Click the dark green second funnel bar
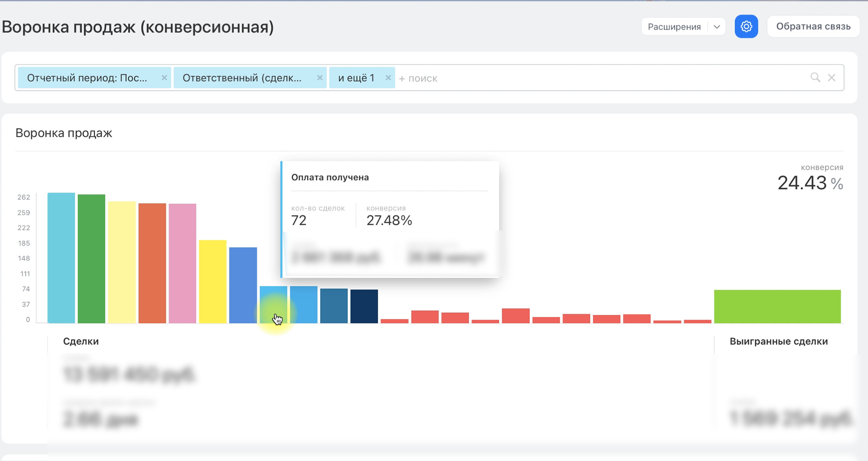 pos(91,259)
